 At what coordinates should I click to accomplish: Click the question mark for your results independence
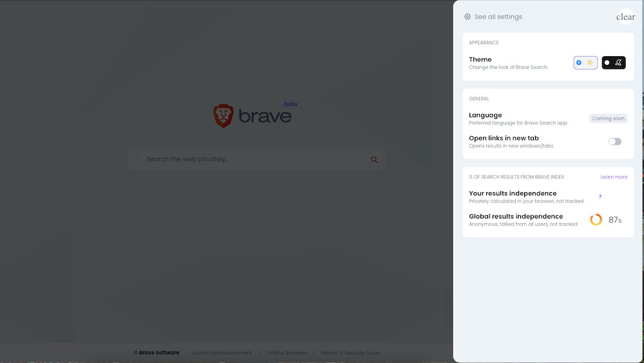pos(600,197)
